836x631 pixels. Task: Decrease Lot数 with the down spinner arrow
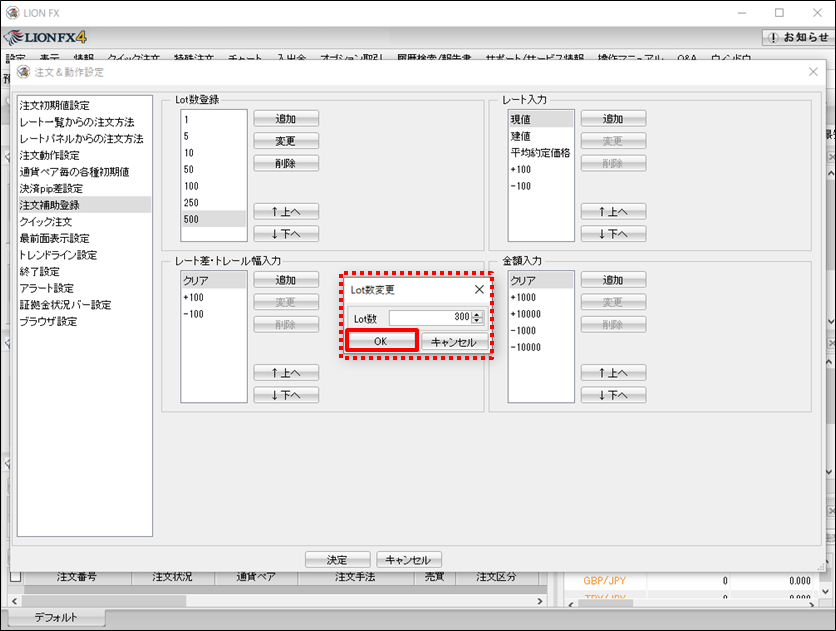pyautogui.click(x=477, y=321)
